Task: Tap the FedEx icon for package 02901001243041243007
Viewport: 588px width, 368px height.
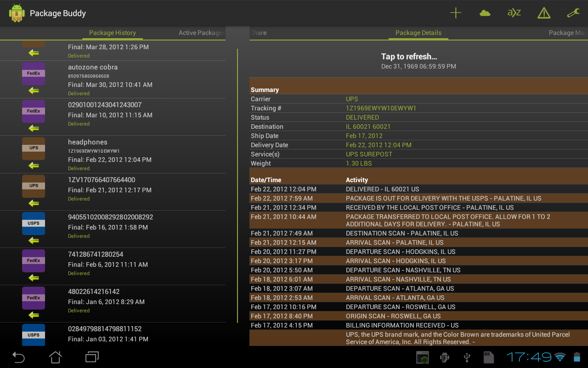Action: [x=34, y=111]
